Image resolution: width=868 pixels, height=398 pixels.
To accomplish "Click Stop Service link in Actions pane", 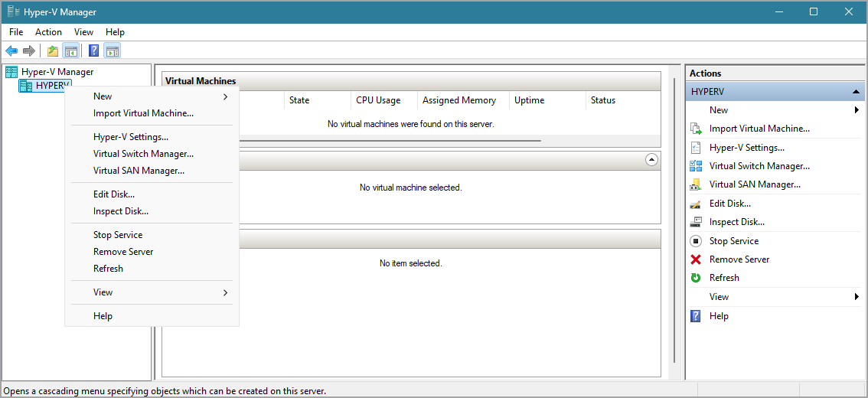I will tap(734, 241).
